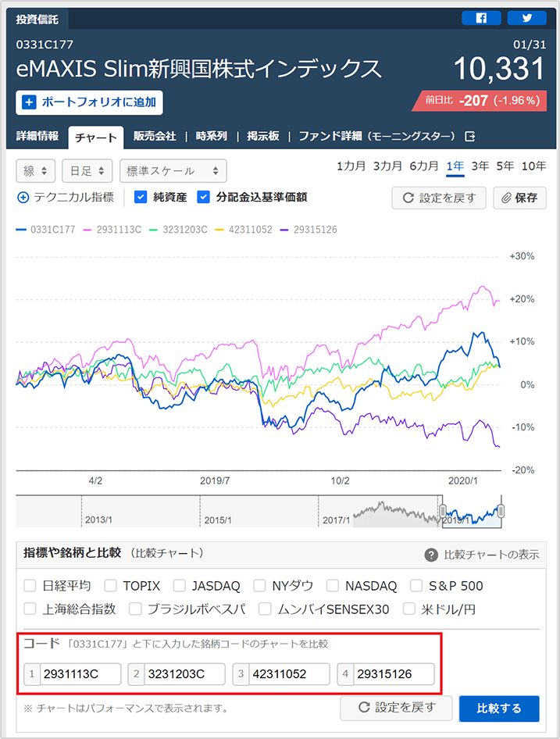Toggle the 純資産 checkbox
Viewport: 560px width, 739px height.
tap(141, 197)
